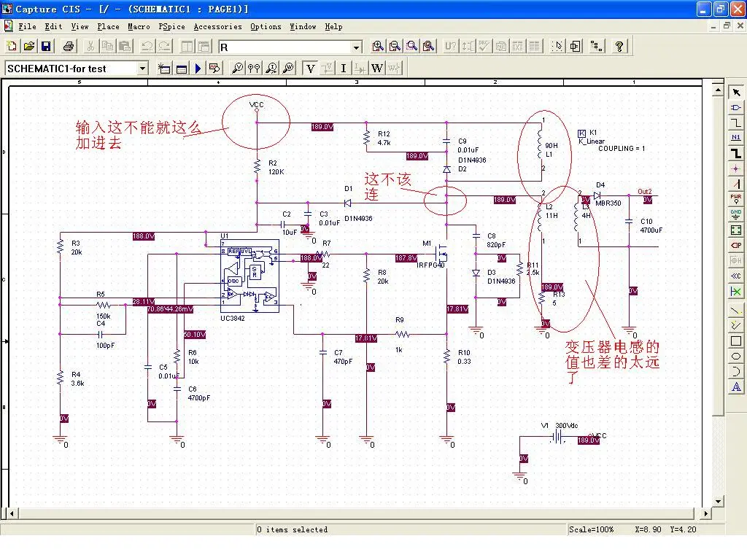Toggle bias current display I button
Screen dimensions: 747x560
click(x=343, y=69)
